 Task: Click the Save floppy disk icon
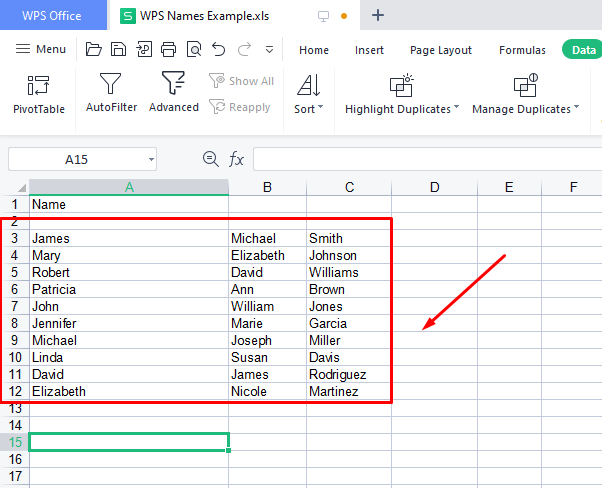(x=118, y=49)
